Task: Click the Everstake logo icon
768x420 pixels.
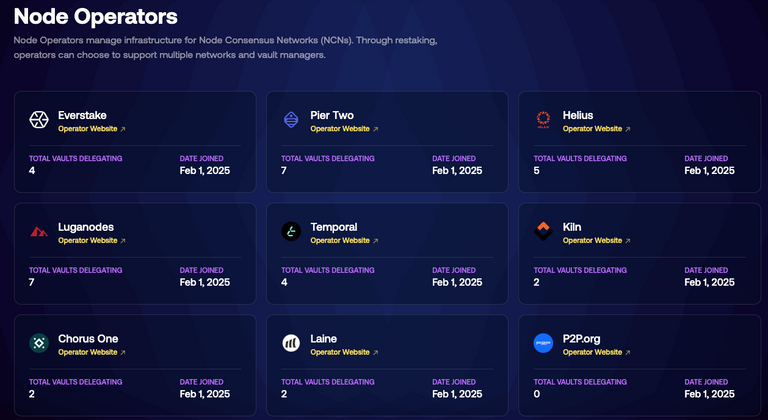Action: (x=39, y=121)
